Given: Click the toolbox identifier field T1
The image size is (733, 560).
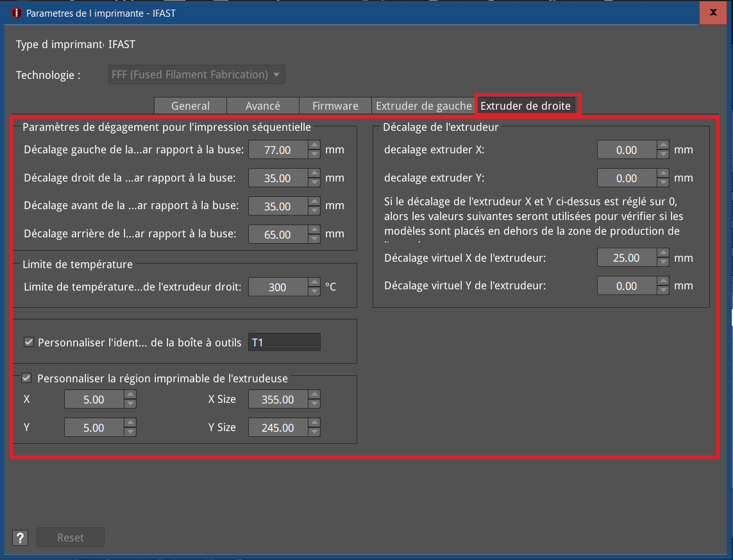Looking at the screenshot, I should 284,342.
